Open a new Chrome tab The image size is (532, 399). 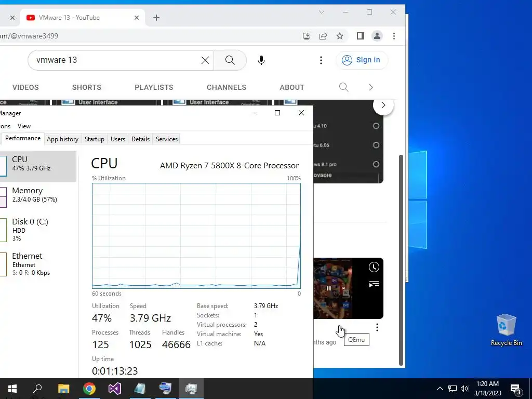(156, 18)
